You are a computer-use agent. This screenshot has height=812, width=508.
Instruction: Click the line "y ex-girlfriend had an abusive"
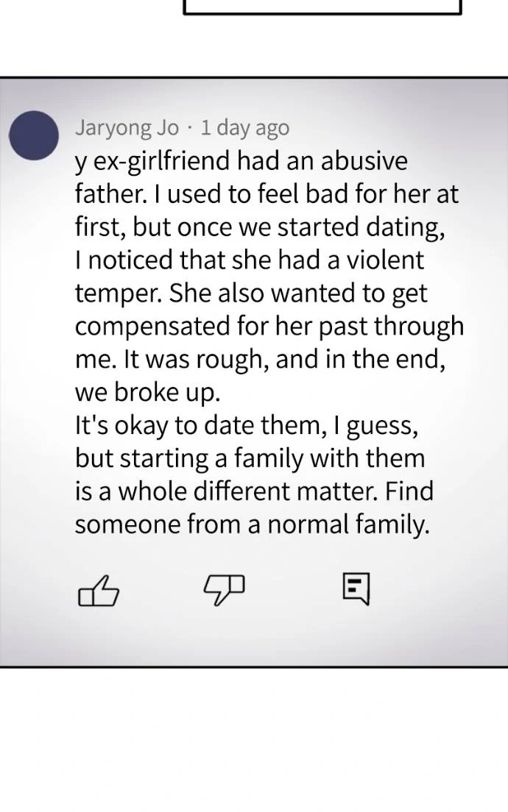click(241, 162)
